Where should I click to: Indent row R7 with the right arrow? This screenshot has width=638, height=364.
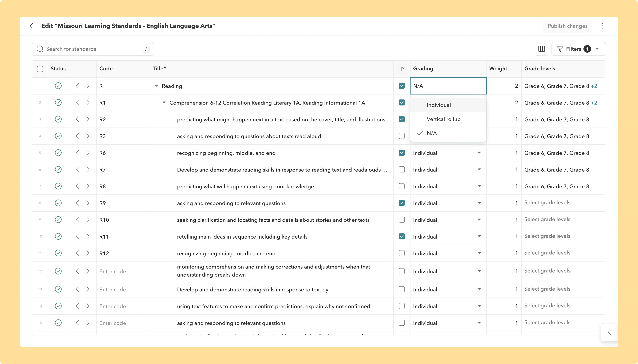88,170
